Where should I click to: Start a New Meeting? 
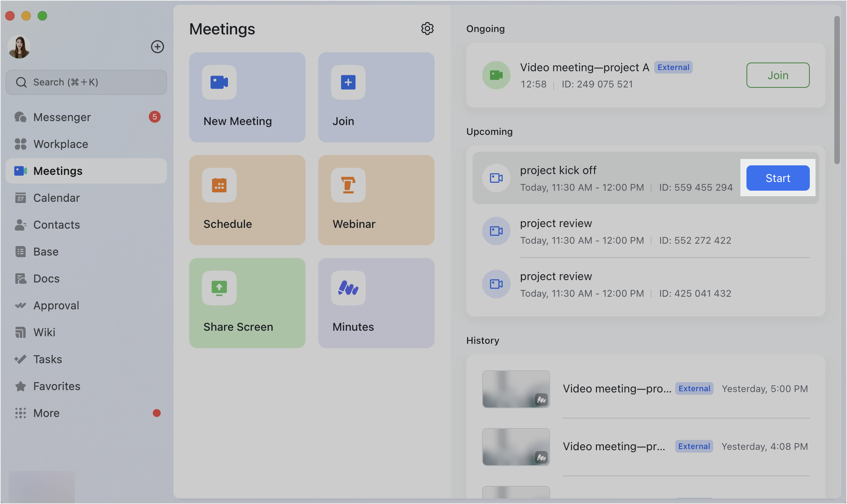pyautogui.click(x=247, y=97)
